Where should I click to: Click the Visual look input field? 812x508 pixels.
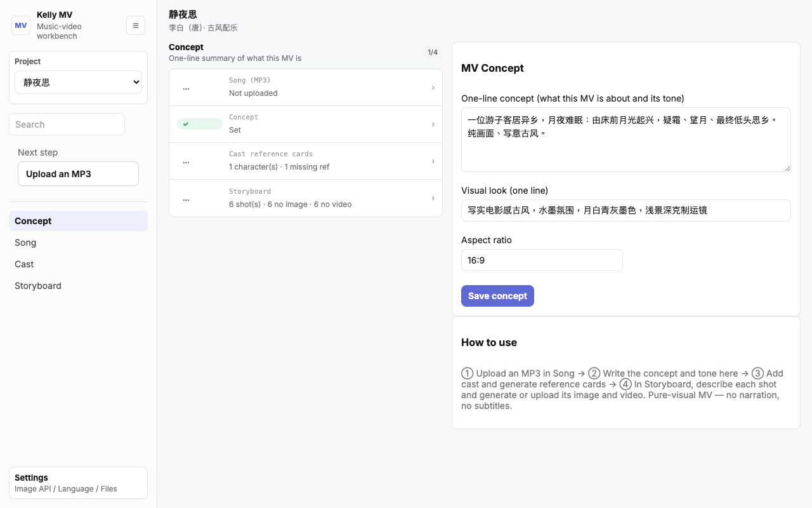pyautogui.click(x=626, y=210)
